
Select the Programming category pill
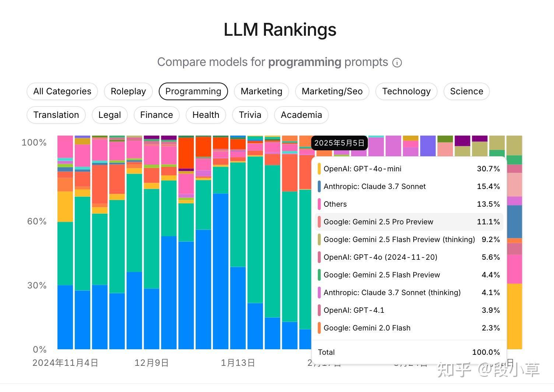click(x=193, y=91)
